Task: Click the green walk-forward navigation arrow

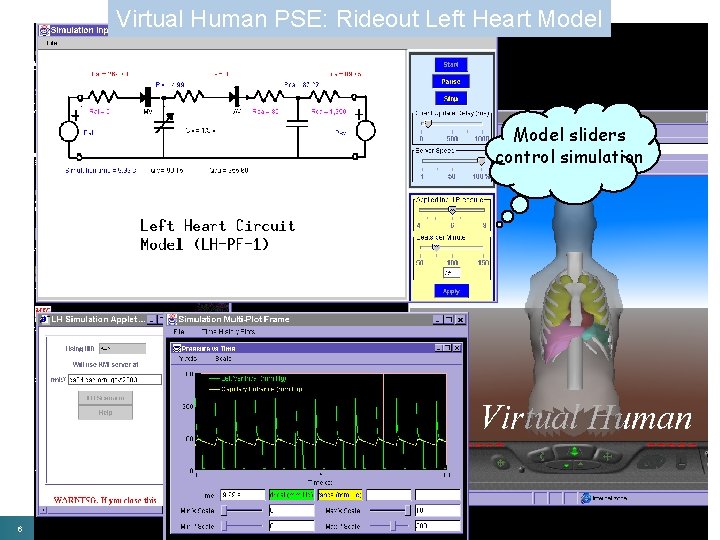Action: [574, 451]
